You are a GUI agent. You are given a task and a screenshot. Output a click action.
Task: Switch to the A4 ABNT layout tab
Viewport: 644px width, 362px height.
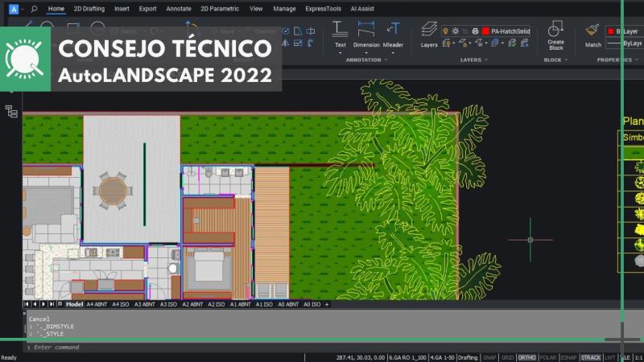(x=97, y=304)
